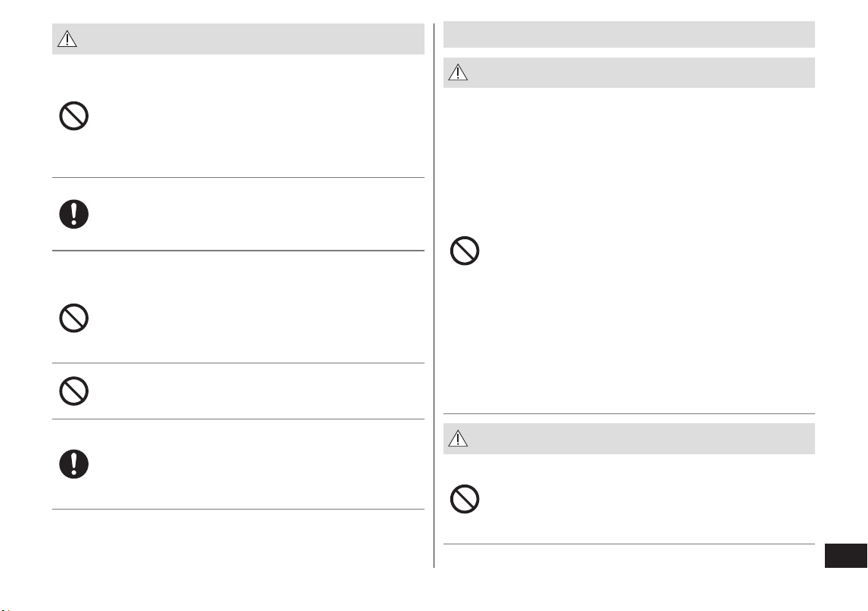Click the upper right gray warning header bar

click(629, 73)
